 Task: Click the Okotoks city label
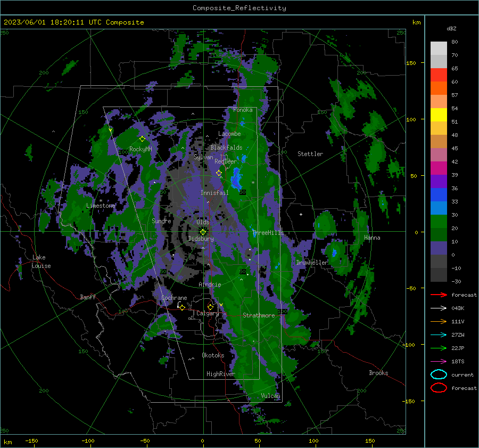point(213,355)
